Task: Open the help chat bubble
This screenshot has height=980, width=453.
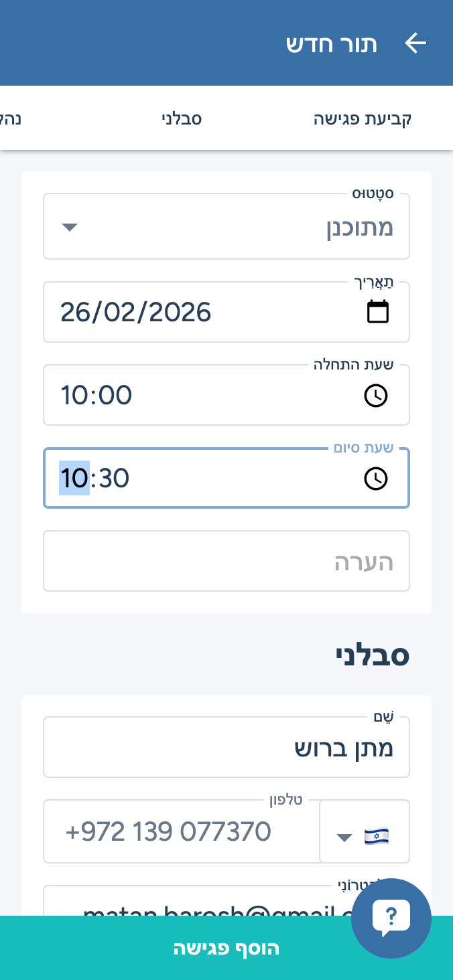Action: (x=391, y=918)
